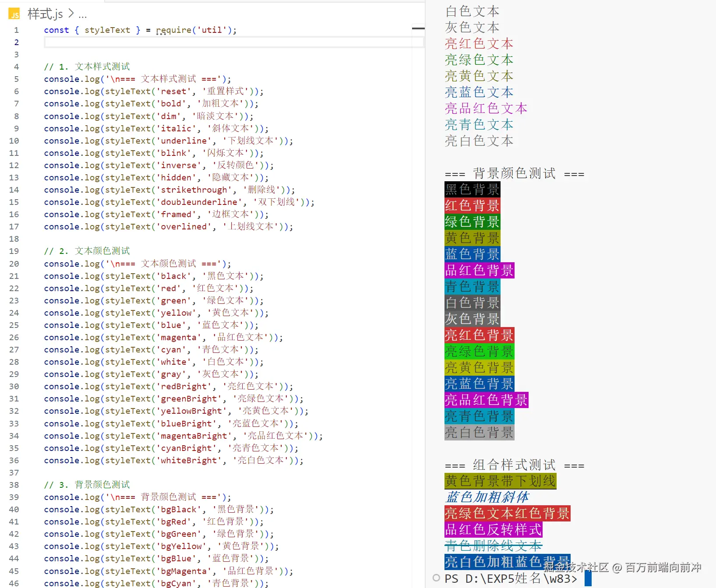This screenshot has width=716, height=588.
Task: Click terminal output '蓝色加粗斜体'
Action: pos(487,497)
